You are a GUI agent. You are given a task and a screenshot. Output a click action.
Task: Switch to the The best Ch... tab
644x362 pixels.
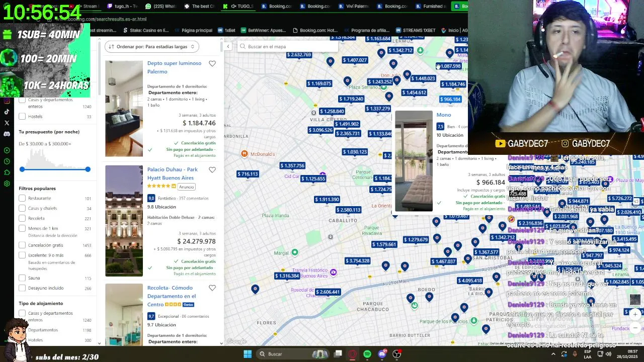[199, 7]
